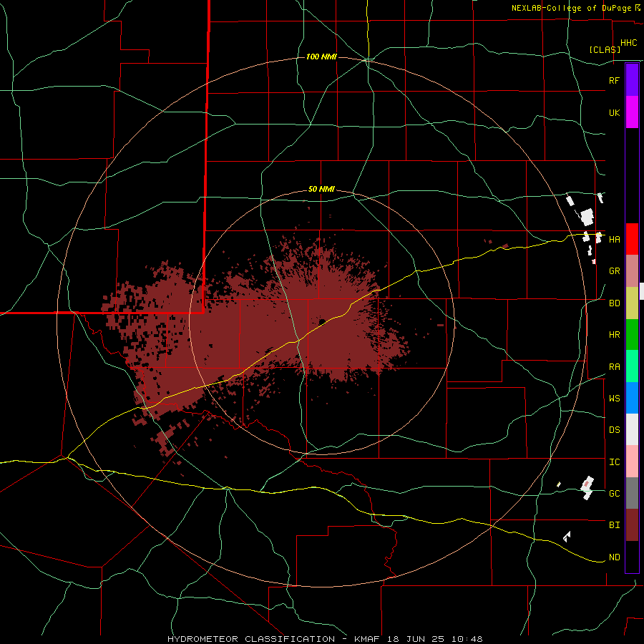Click the 'WS' legend label
644x644 pixels.
(x=614, y=399)
